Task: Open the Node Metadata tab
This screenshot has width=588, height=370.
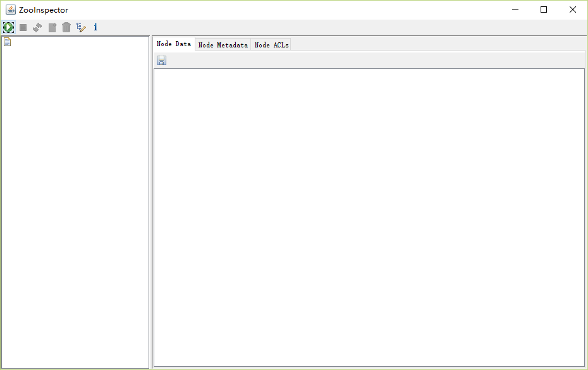Action: coord(223,45)
